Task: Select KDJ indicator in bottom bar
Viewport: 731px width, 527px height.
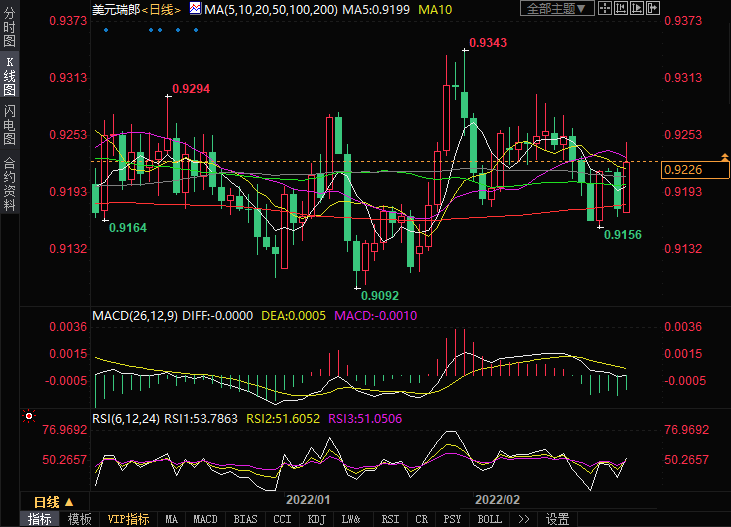Action: click(316, 519)
